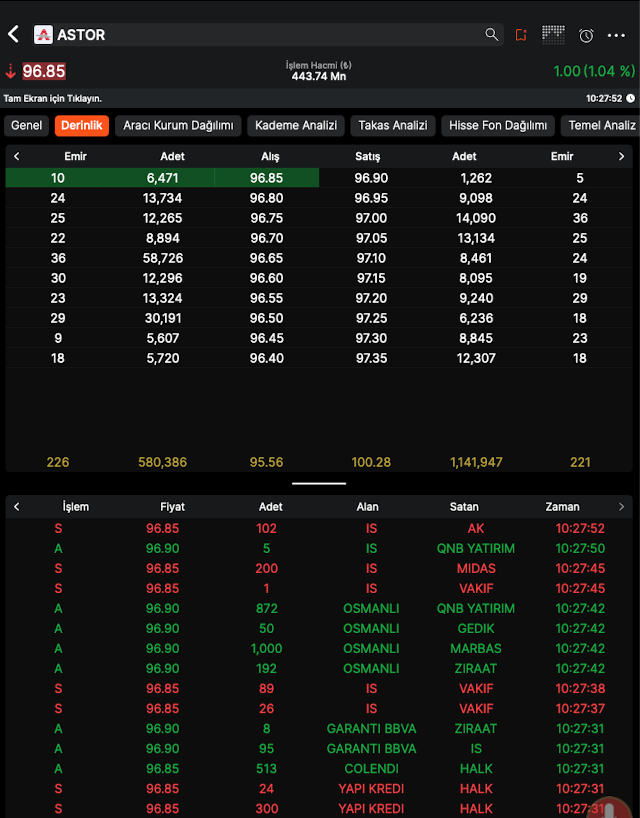Image resolution: width=640 pixels, height=818 pixels.
Task: Open the ASTOR stock logo
Action: pos(43,35)
